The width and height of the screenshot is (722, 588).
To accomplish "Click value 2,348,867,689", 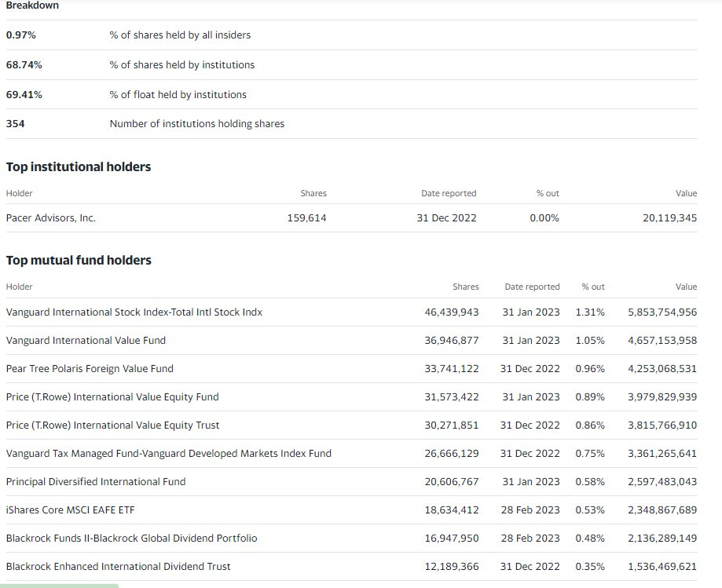I will pyautogui.click(x=662, y=509).
